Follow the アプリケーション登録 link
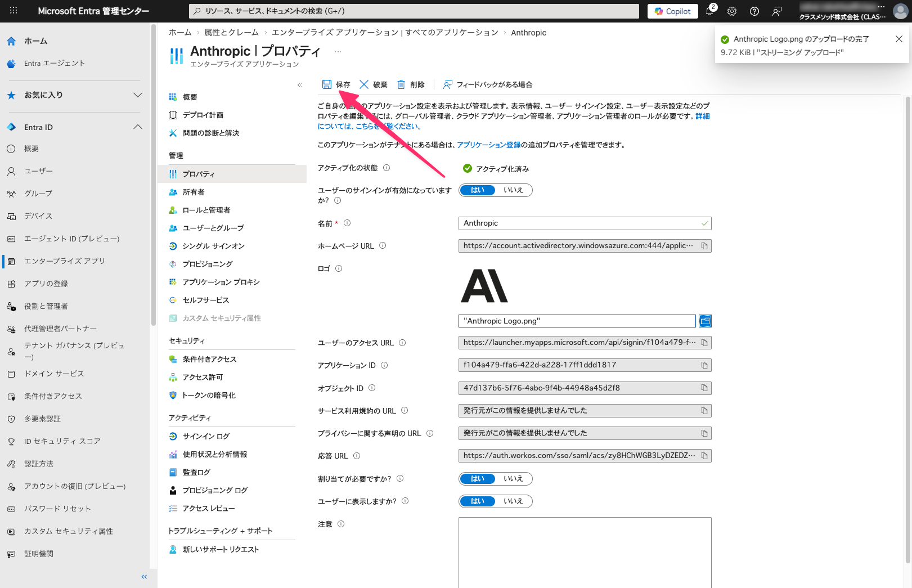The image size is (912, 588). coord(488,145)
